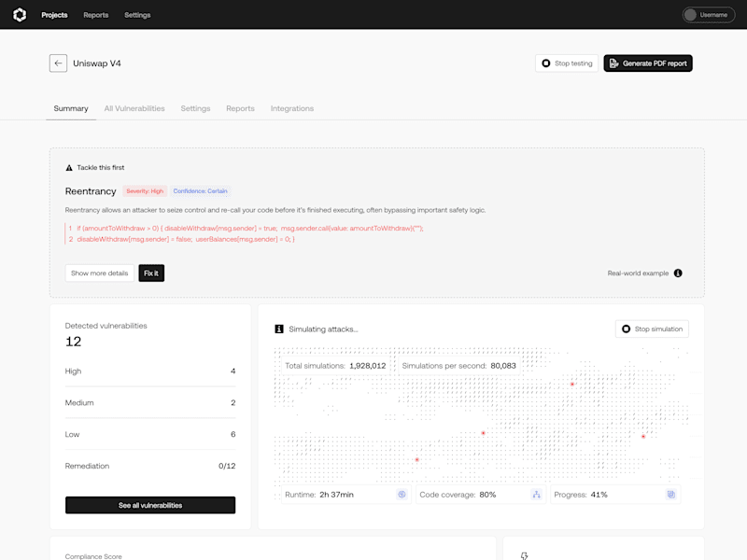Viewport: 747px width, 560px height.
Task: Click the Simulating attacks label
Action: click(x=323, y=329)
